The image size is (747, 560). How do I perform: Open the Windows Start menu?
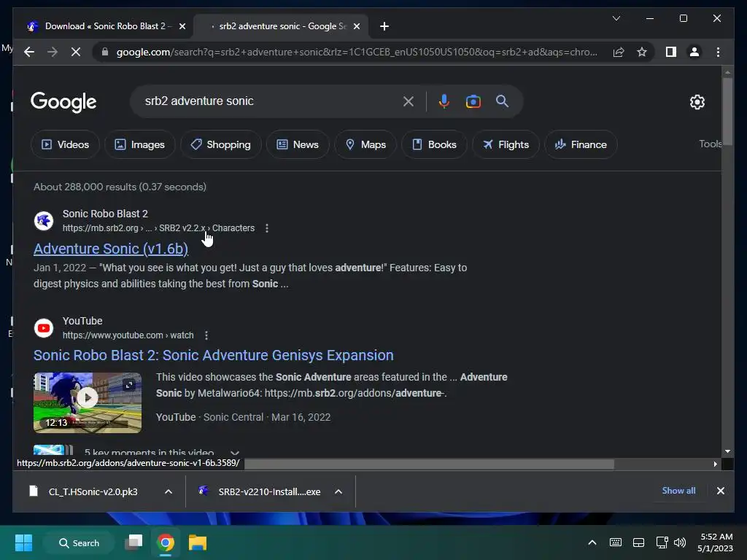point(23,542)
